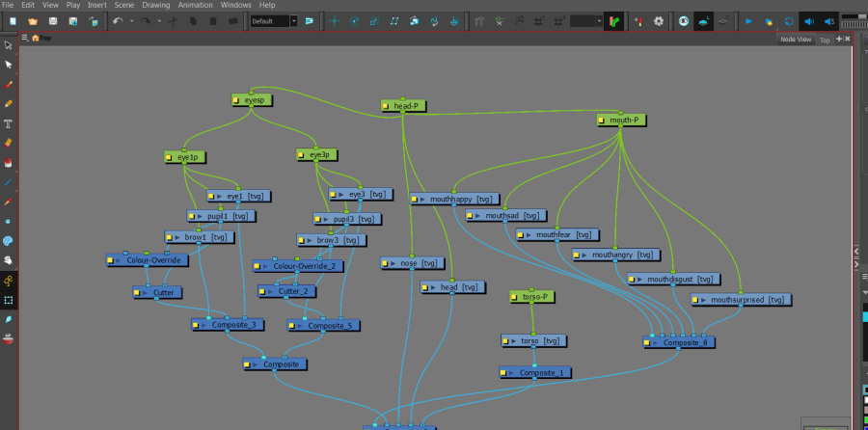
Task: Select the mouthdisgust node
Action: pos(674,280)
